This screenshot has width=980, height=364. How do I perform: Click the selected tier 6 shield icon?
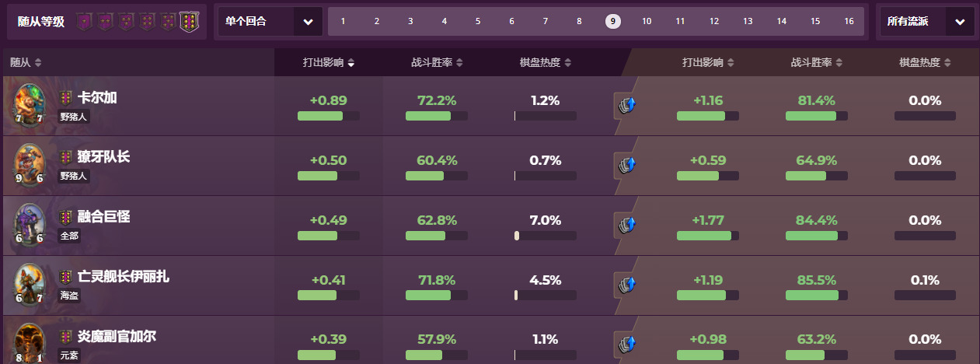pyautogui.click(x=189, y=21)
